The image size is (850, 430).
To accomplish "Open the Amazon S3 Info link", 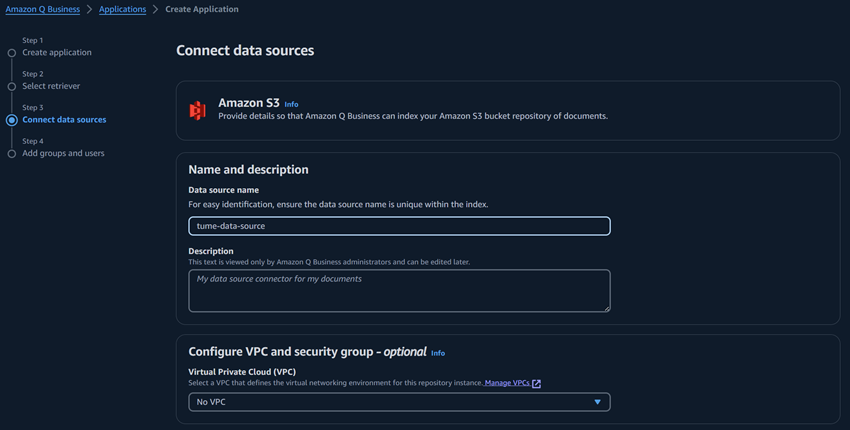I will click(x=291, y=104).
